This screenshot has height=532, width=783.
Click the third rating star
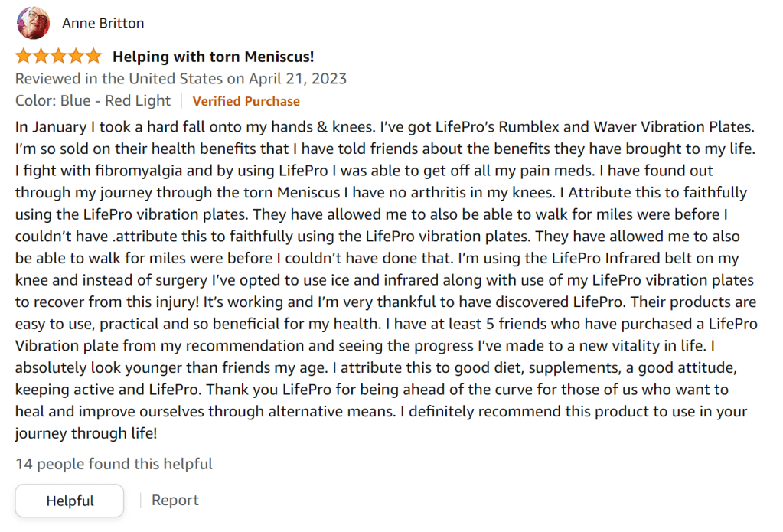(x=58, y=56)
